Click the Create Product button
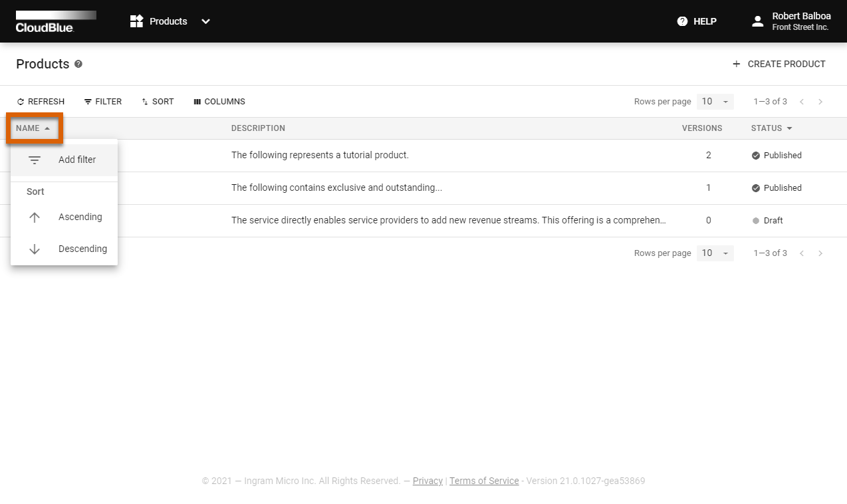Screen dimensions: 847x504 (x=779, y=64)
